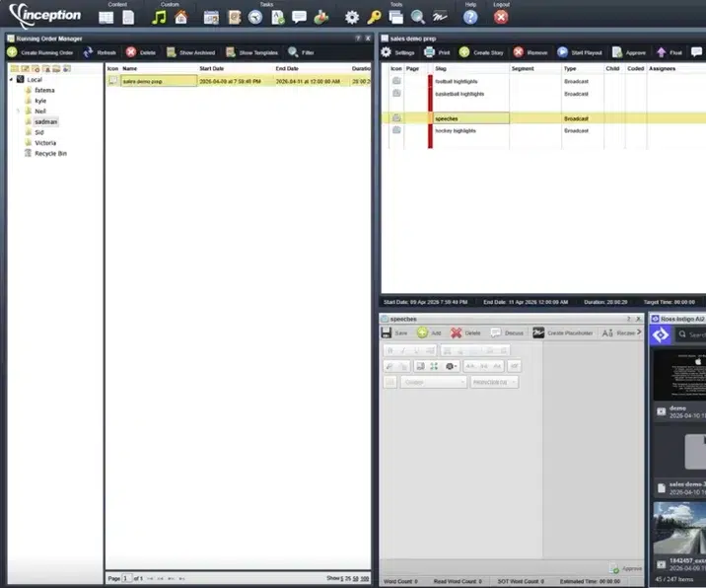Open the 'demo' asset thumbnail
The image size is (706, 588).
[679, 375]
